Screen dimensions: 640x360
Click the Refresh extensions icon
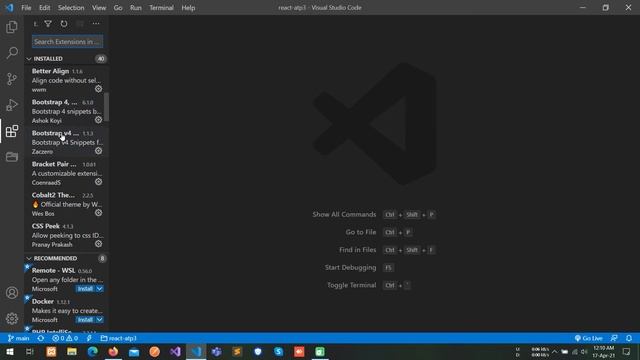click(x=64, y=24)
